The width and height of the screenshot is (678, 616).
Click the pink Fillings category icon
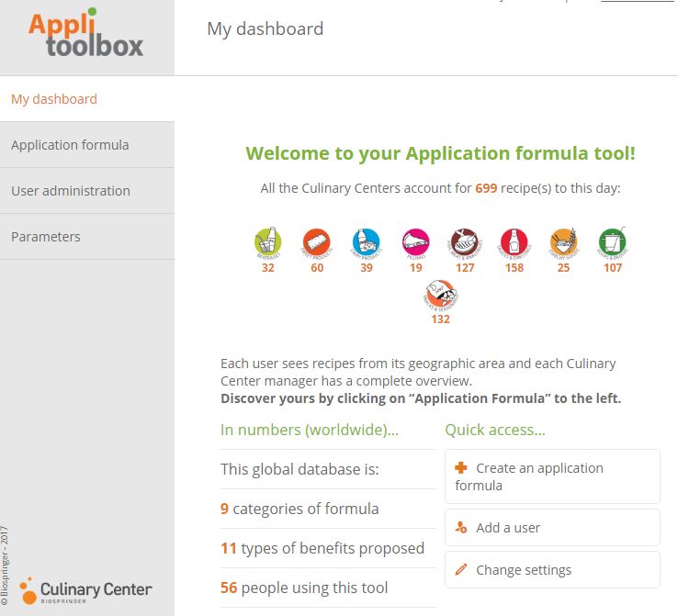[415, 242]
